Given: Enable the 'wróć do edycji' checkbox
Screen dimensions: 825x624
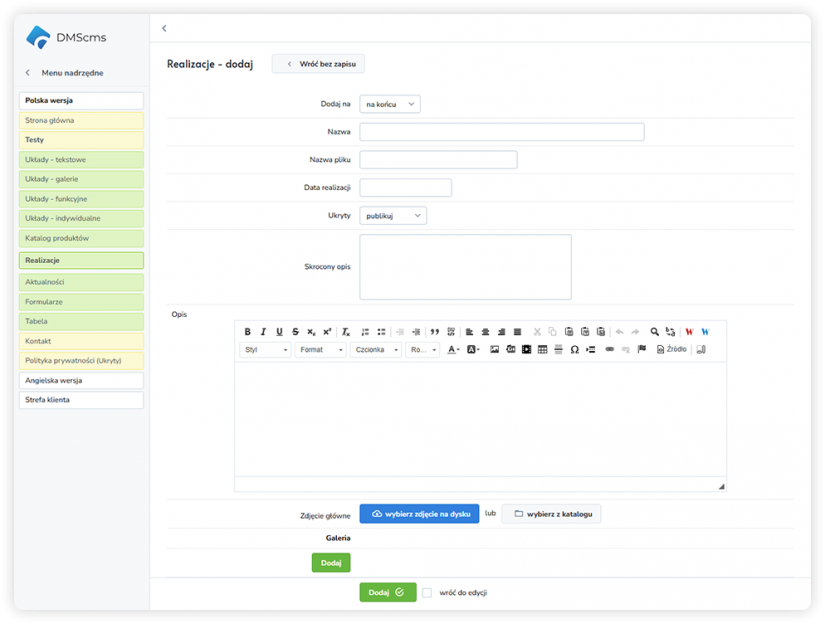Looking at the screenshot, I should [x=427, y=592].
